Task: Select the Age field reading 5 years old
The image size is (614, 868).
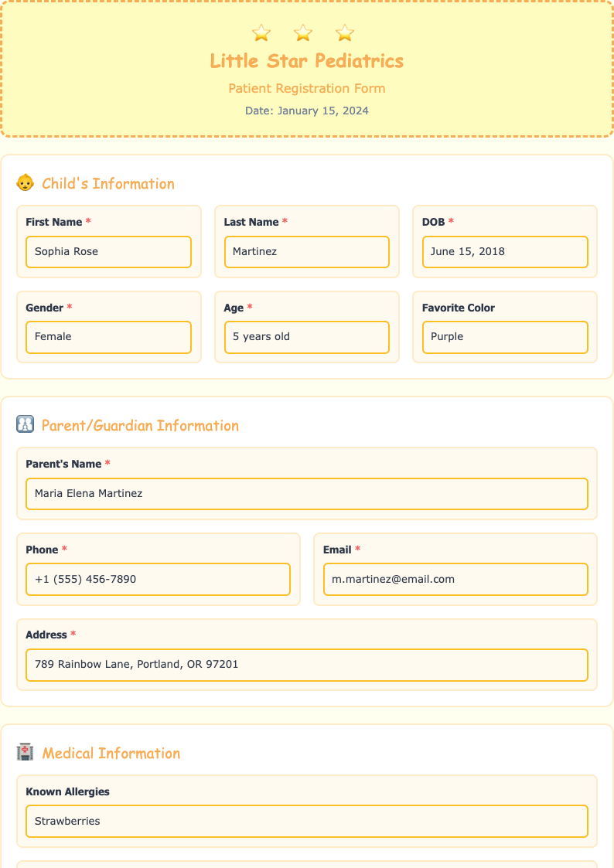Action: tap(306, 337)
